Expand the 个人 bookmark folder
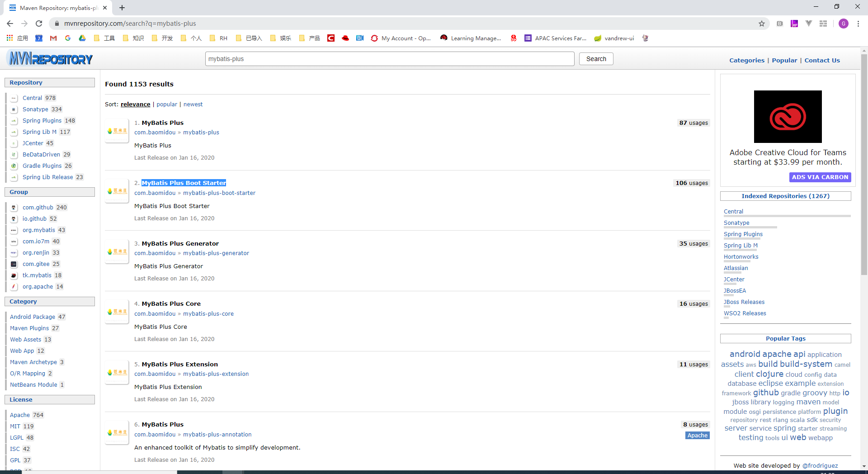This screenshot has width=868, height=474. coord(191,38)
